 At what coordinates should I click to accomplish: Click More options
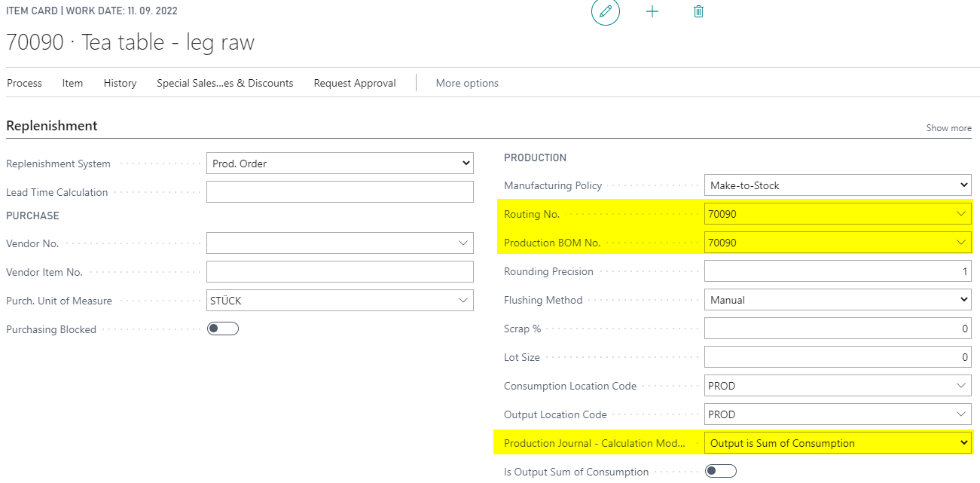(467, 83)
